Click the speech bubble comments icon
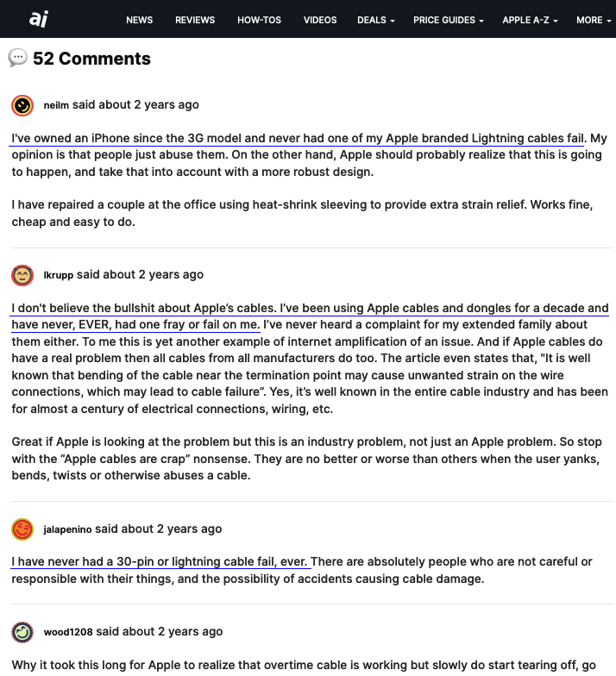The width and height of the screenshot is (616, 676). [17, 58]
